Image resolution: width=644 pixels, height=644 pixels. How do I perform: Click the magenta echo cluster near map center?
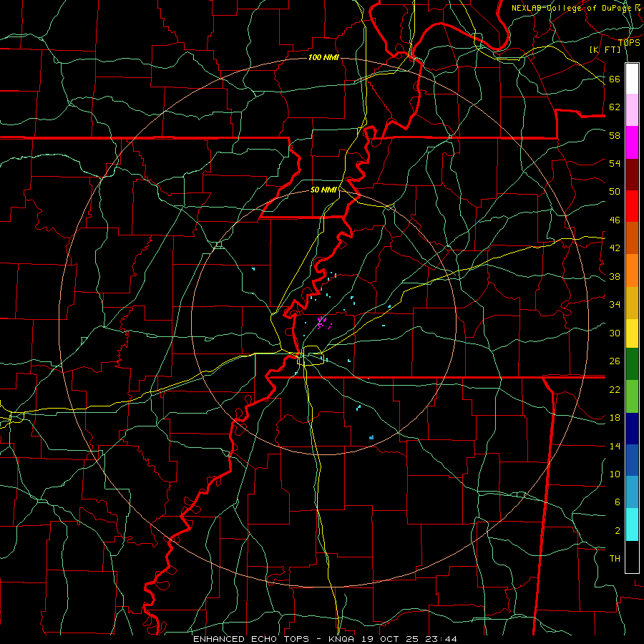point(323,323)
